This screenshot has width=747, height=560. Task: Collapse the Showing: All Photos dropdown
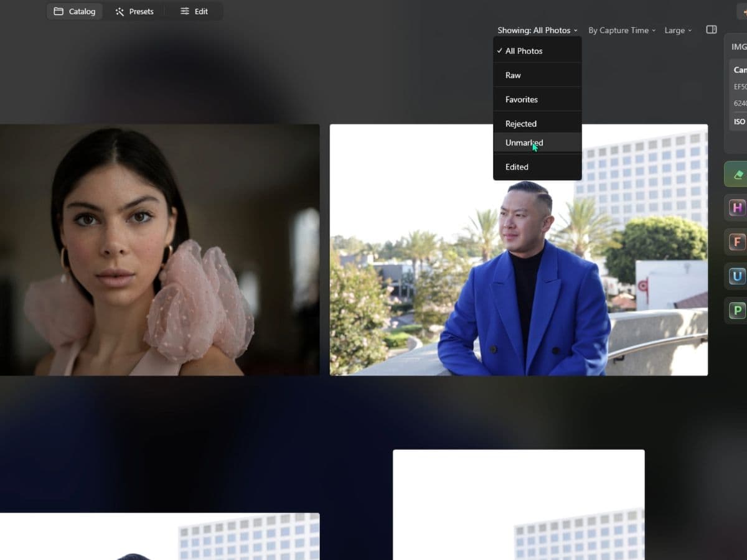(537, 30)
